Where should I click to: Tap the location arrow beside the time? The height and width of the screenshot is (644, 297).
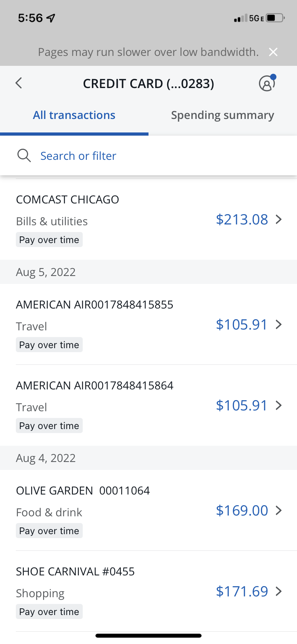(x=51, y=18)
